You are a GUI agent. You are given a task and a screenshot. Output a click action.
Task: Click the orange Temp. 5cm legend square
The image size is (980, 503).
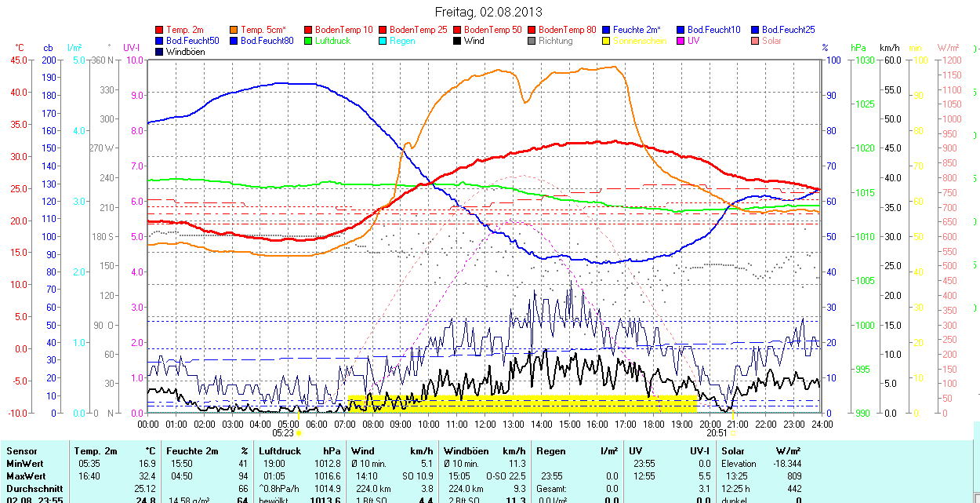click(234, 30)
